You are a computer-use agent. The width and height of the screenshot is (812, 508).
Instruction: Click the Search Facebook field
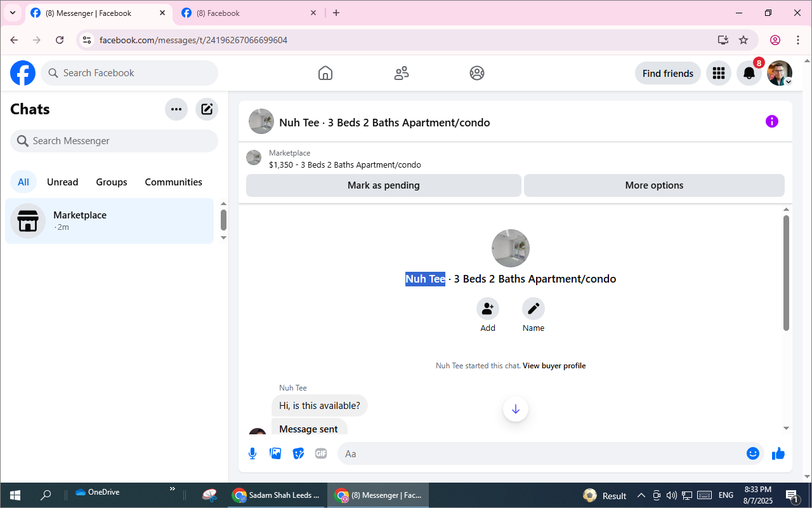pos(129,73)
